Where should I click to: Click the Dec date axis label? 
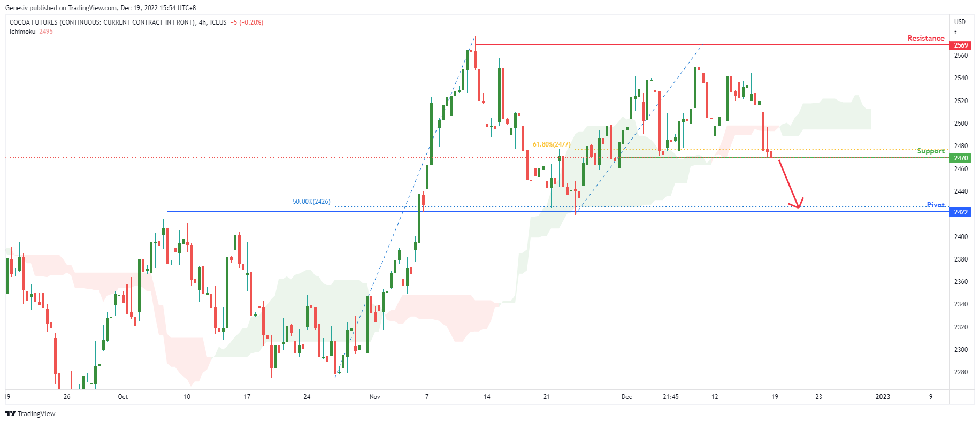(626, 397)
